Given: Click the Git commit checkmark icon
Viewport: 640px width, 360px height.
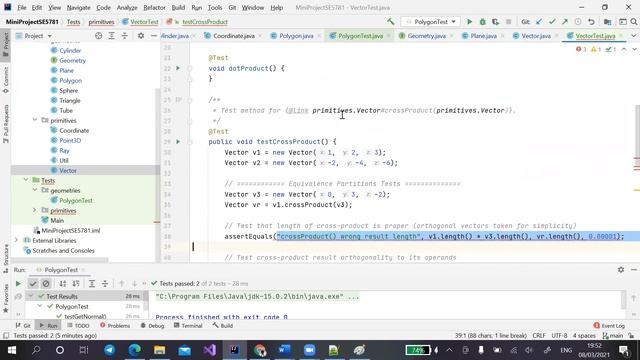Looking at the screenshot, I should (552, 22).
